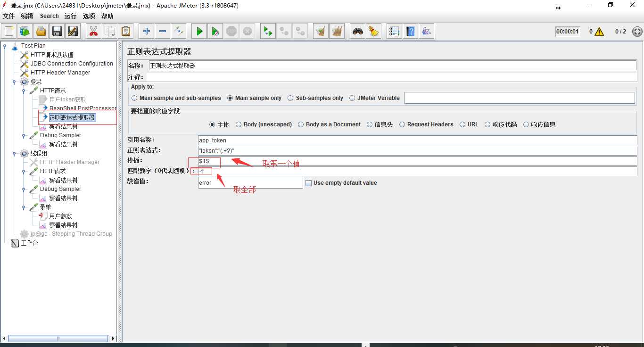Create a new test plan via toolbar
Image resolution: width=644 pixels, height=347 pixels.
point(9,31)
